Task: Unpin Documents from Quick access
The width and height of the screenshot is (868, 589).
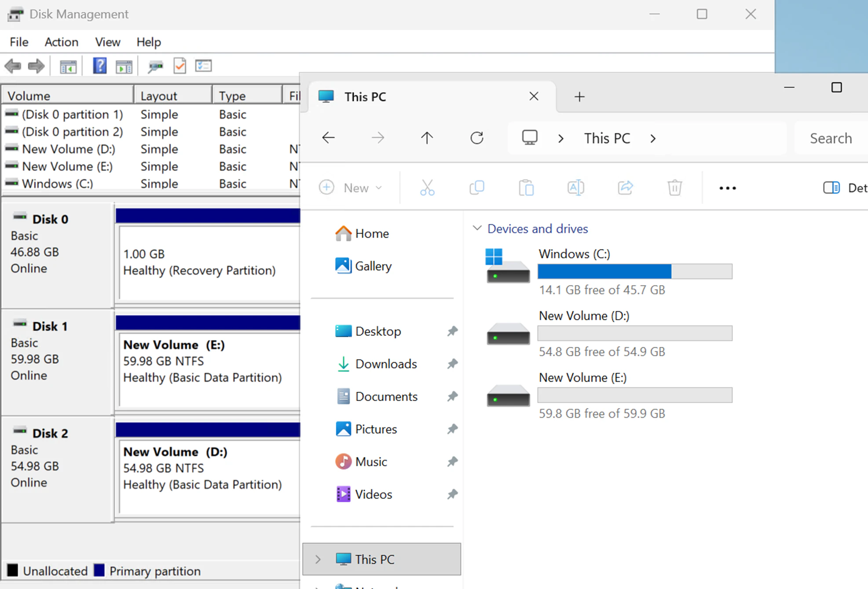Action: tap(452, 396)
